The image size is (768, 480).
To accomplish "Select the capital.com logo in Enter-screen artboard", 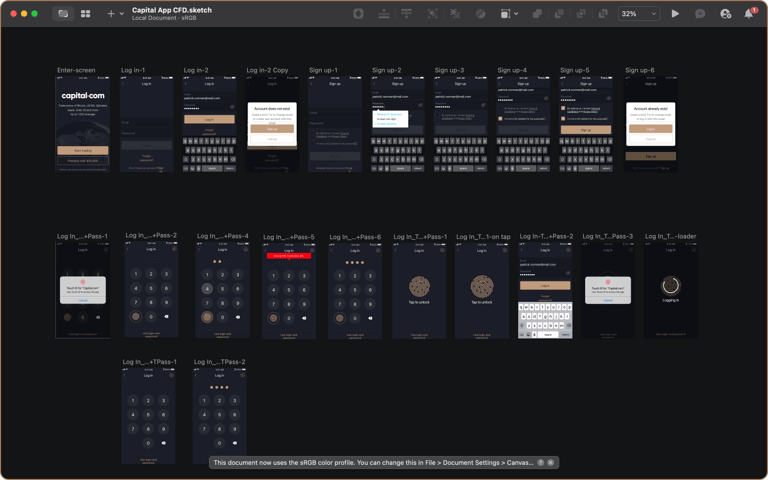I will (83, 95).
